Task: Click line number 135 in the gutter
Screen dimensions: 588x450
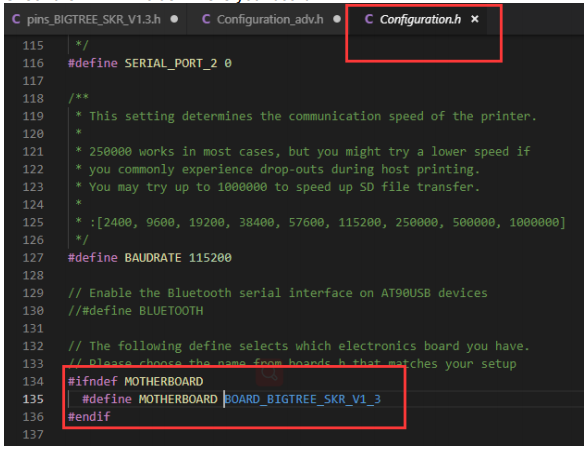Action: 33,399
